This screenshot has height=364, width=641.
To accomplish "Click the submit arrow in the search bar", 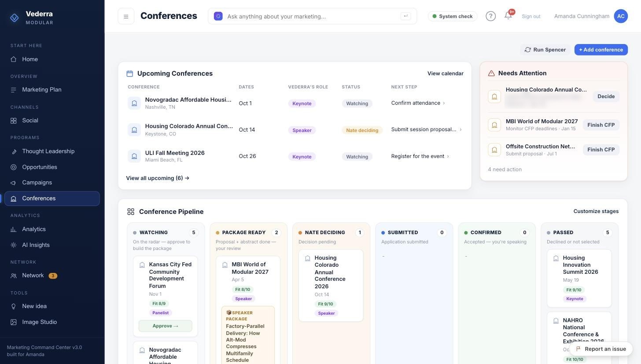I will (x=405, y=16).
